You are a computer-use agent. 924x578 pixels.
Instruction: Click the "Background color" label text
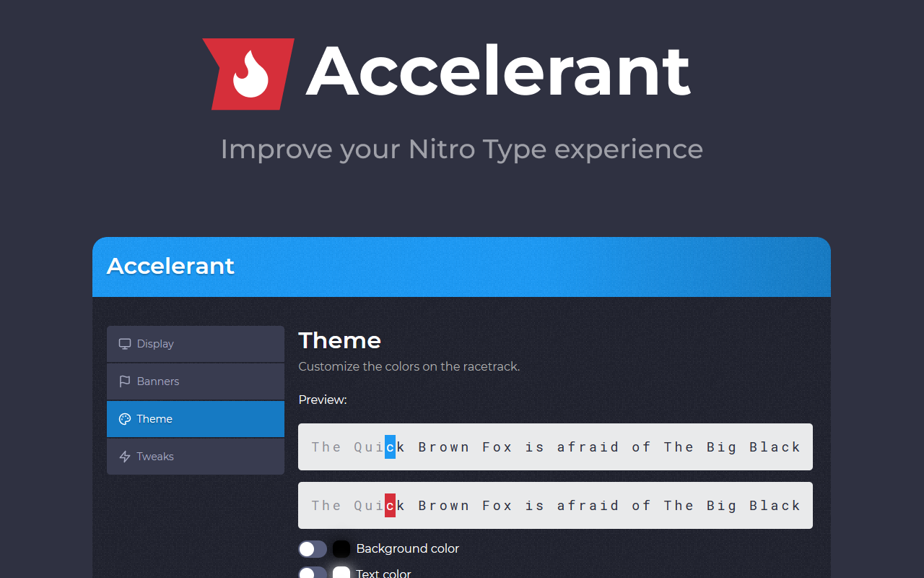(407, 549)
